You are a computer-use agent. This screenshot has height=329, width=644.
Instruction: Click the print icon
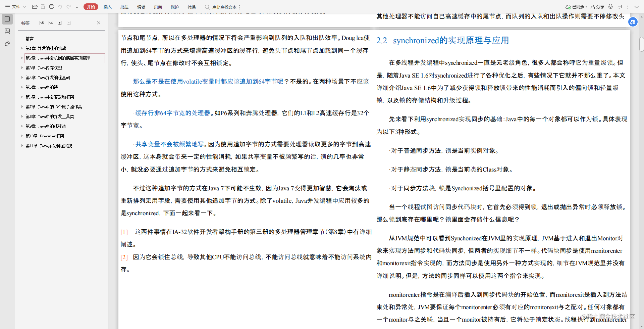point(51,7)
